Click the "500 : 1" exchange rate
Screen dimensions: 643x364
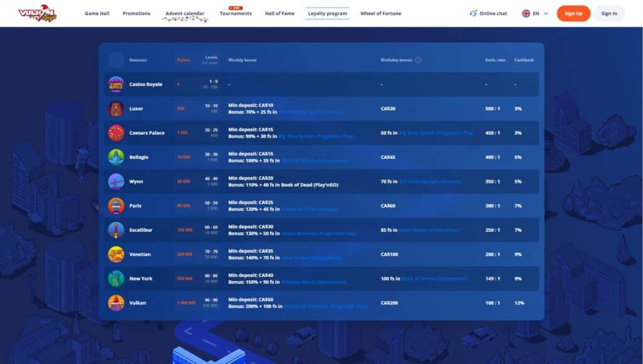(x=492, y=109)
